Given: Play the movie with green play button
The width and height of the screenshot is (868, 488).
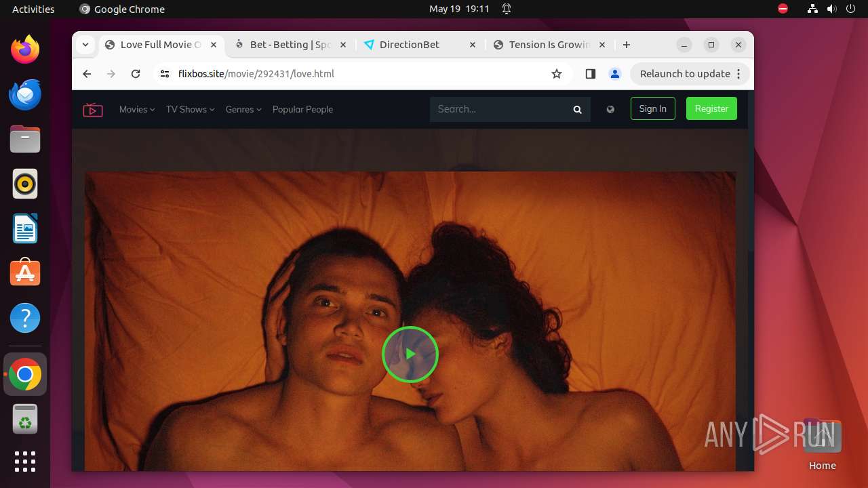Looking at the screenshot, I should (410, 354).
